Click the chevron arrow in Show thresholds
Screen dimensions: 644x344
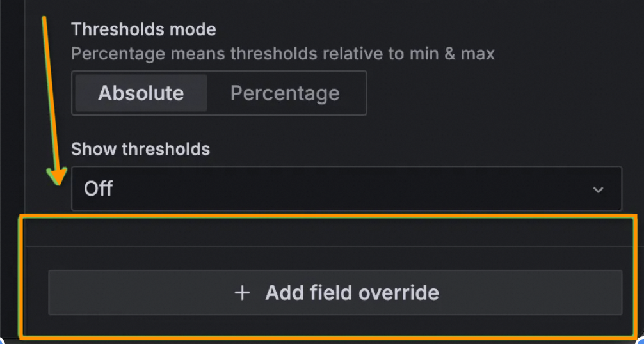click(x=598, y=189)
